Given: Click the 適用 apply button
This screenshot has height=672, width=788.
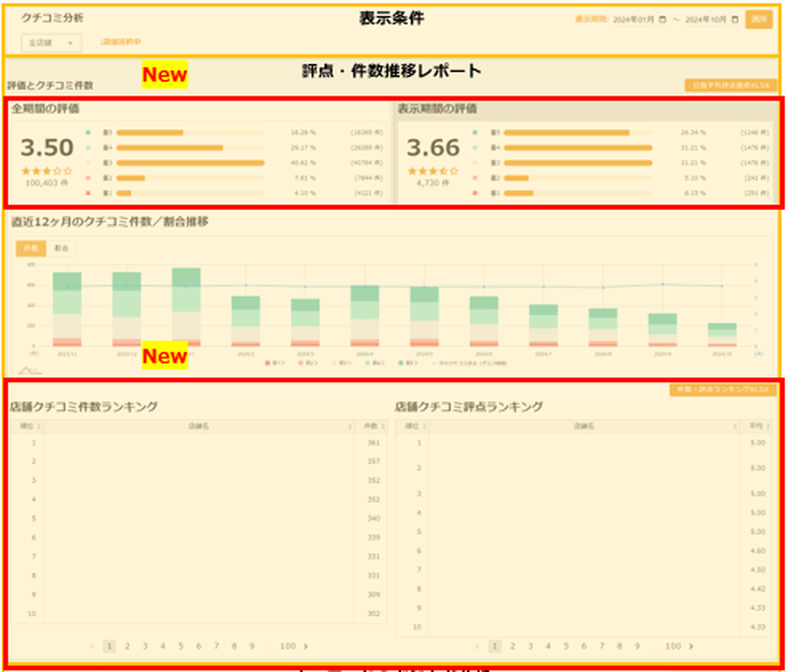Looking at the screenshot, I should point(757,19).
